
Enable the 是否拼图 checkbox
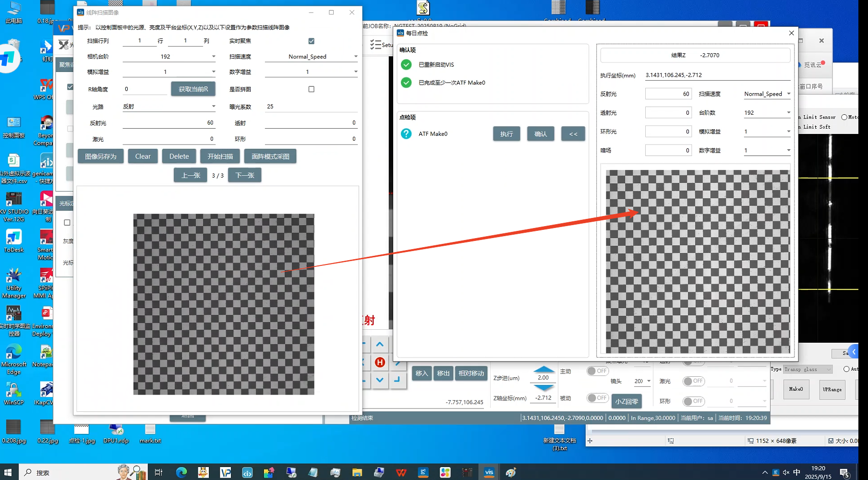[x=311, y=89]
